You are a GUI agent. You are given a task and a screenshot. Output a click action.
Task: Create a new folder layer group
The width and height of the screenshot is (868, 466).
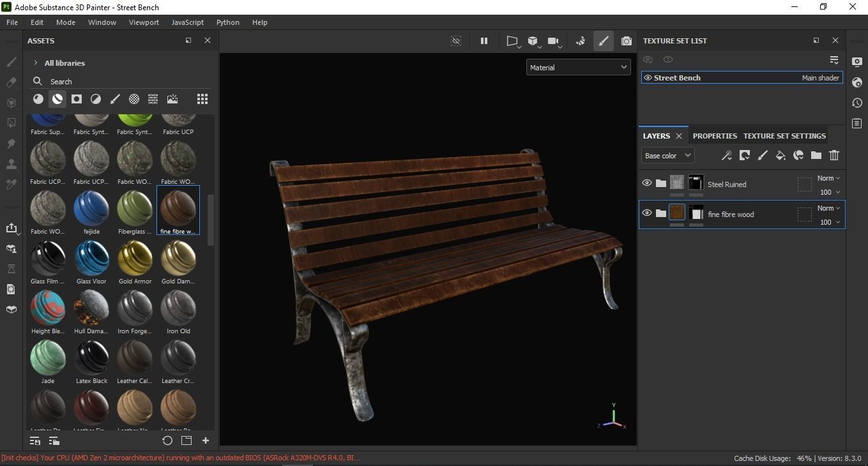coord(816,155)
